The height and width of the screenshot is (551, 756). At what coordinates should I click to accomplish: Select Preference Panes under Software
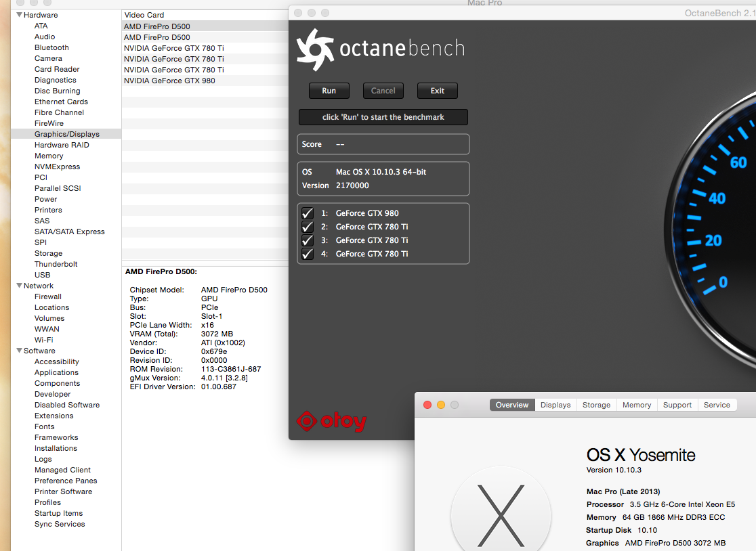(x=66, y=481)
